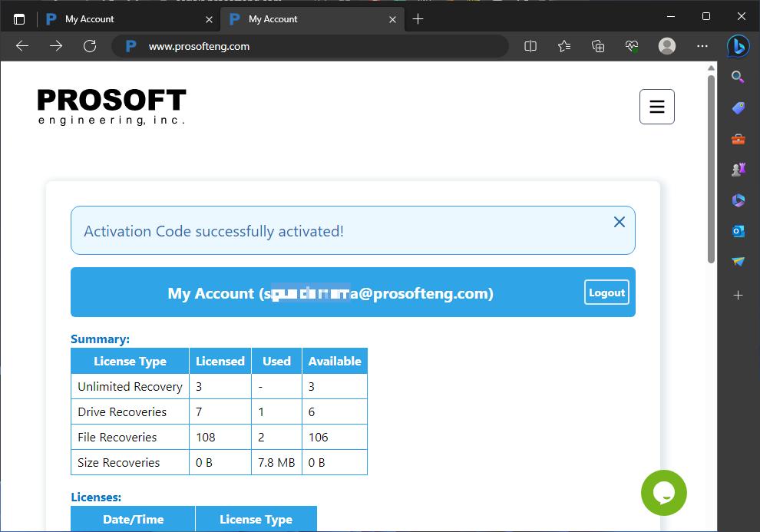Screen dimensions: 760x532
Task: Open Drop from the sidebar
Action: click(x=738, y=262)
